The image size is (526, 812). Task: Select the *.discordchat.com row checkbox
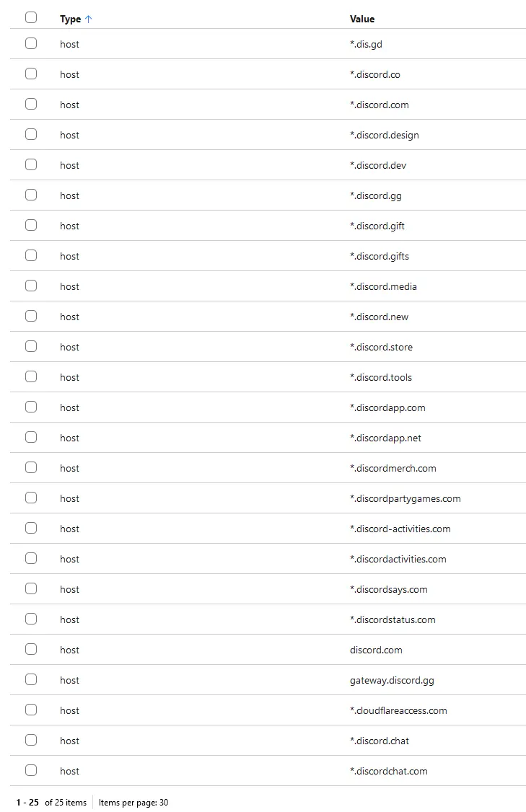(x=31, y=771)
